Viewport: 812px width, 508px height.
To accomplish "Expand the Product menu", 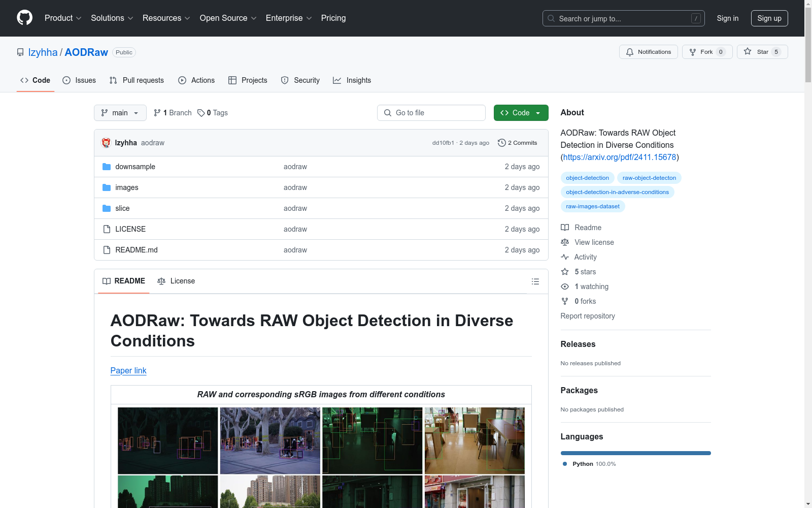I will click(63, 18).
